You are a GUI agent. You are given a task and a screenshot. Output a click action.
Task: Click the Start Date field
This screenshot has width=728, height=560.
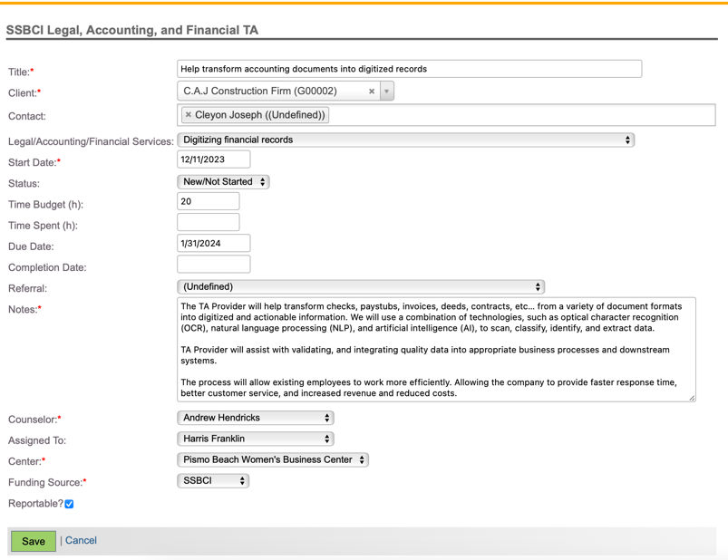click(x=213, y=159)
